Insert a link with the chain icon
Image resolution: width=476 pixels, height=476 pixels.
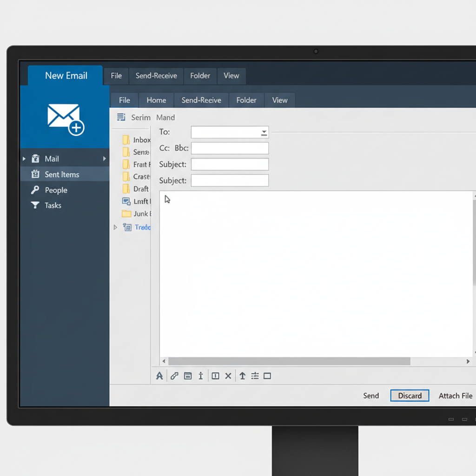click(x=174, y=376)
